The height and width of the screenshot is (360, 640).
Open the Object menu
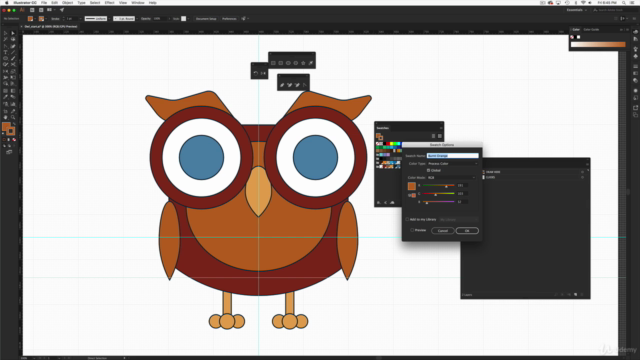[x=67, y=3]
